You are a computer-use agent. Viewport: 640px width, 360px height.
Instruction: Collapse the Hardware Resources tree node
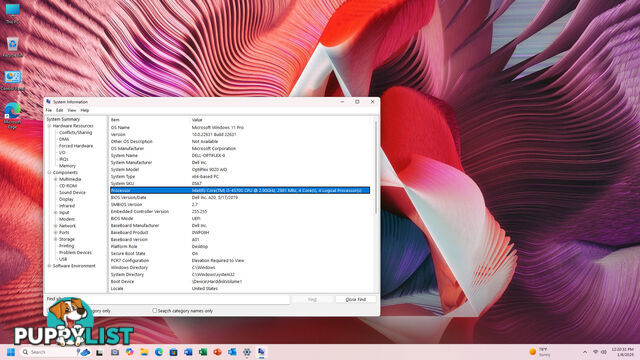click(49, 126)
